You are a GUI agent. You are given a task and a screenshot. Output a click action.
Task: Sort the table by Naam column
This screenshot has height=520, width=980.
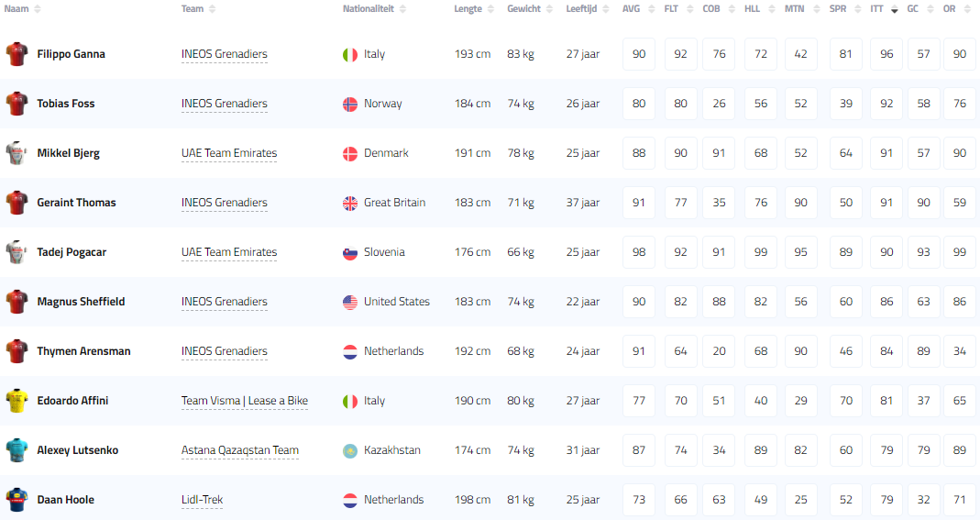coord(17,9)
